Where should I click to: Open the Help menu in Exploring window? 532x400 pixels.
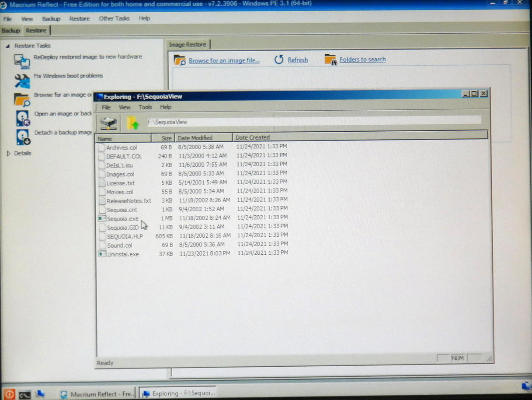[x=166, y=107]
